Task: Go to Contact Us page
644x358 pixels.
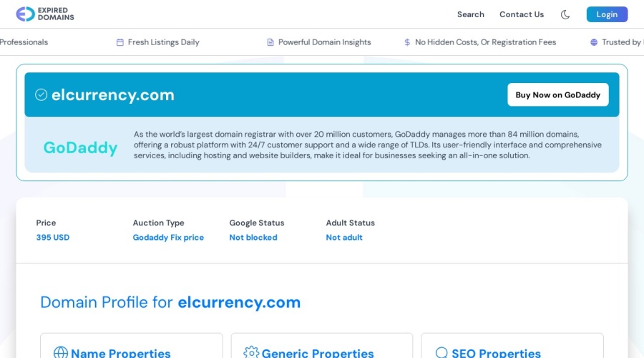Action: [522, 14]
